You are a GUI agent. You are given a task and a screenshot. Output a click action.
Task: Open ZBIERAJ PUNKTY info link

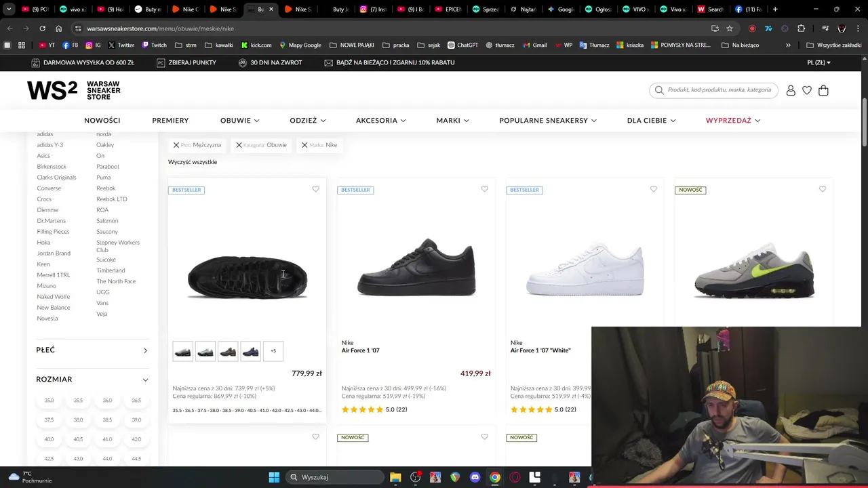click(x=186, y=62)
